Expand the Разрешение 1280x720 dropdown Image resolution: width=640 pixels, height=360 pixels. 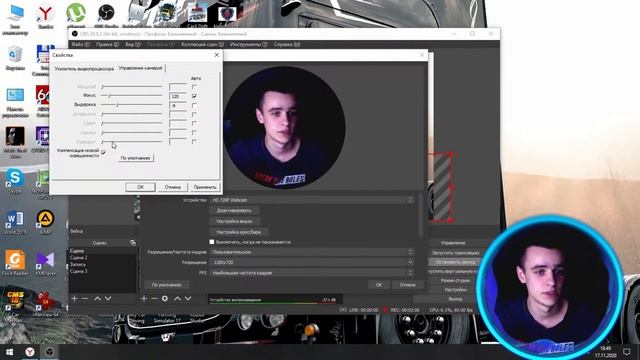tap(313, 262)
